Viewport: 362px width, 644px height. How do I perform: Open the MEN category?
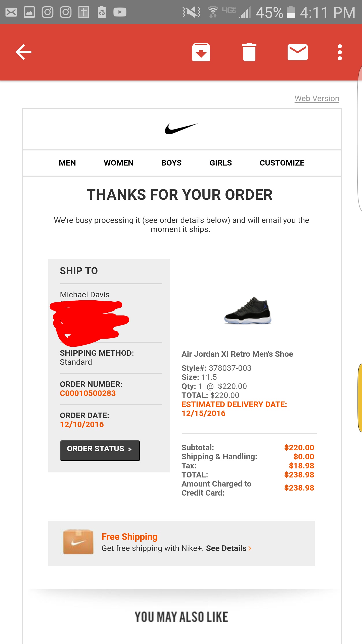pyautogui.click(x=67, y=163)
